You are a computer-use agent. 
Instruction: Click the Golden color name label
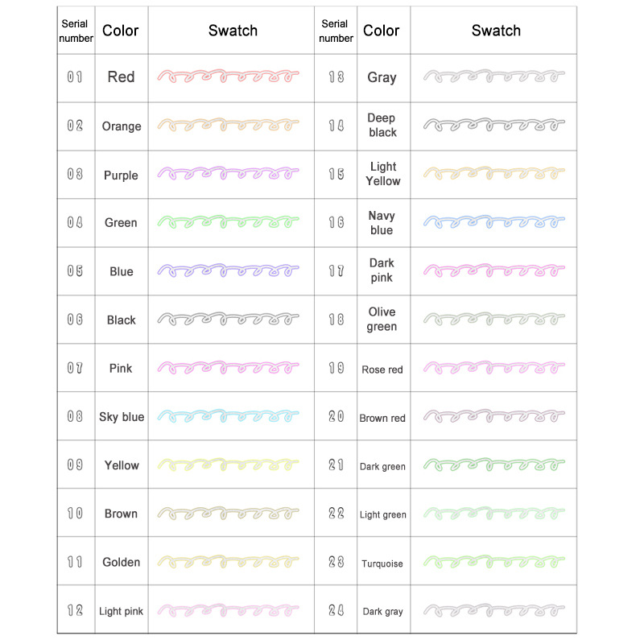tap(122, 562)
